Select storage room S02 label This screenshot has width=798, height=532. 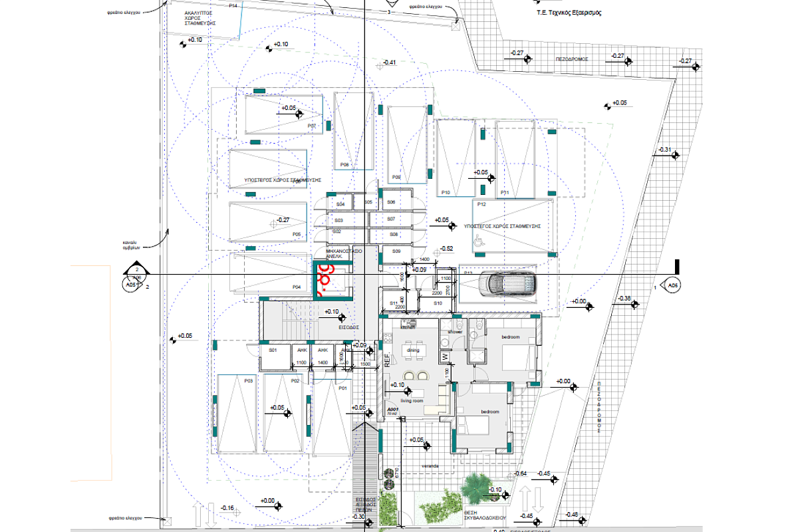[337, 231]
